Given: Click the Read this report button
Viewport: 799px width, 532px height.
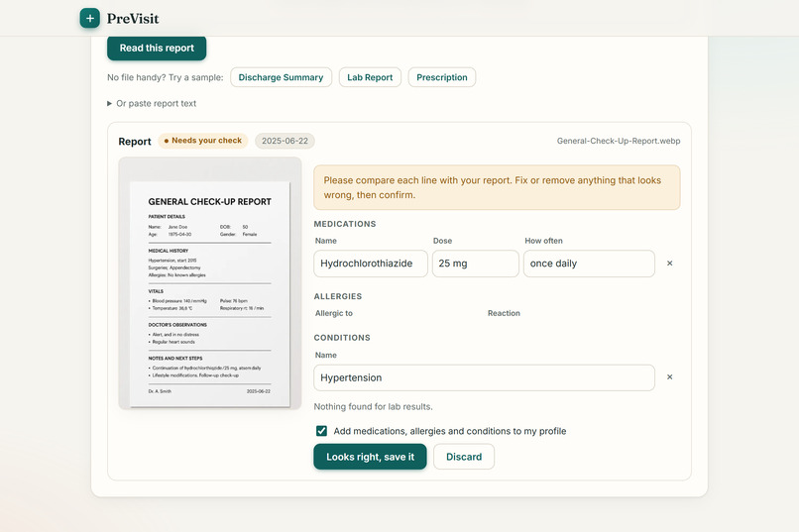Looking at the screenshot, I should [x=157, y=48].
